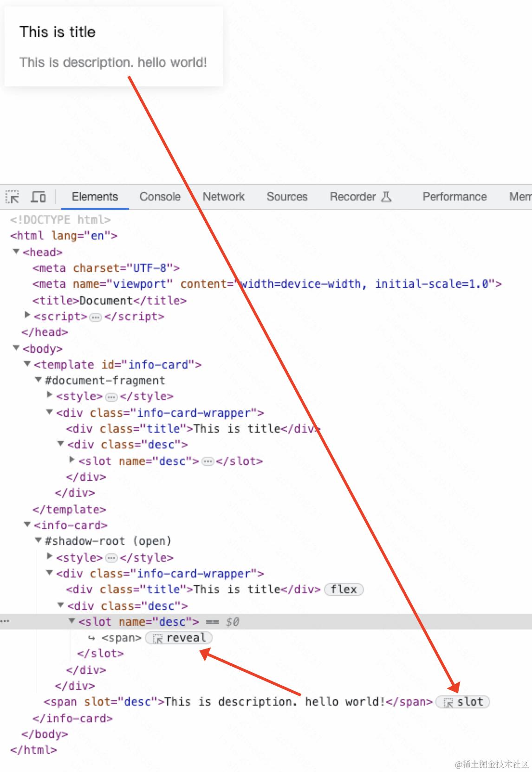The width and height of the screenshot is (532, 772).
Task: Collapse the template id="info-card" node
Action: coord(27,364)
